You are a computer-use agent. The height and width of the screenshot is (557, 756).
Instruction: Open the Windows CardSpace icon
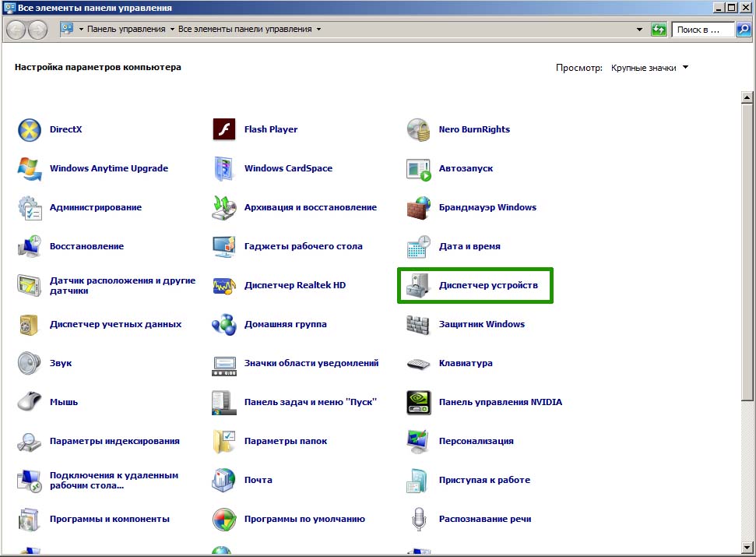click(224, 169)
